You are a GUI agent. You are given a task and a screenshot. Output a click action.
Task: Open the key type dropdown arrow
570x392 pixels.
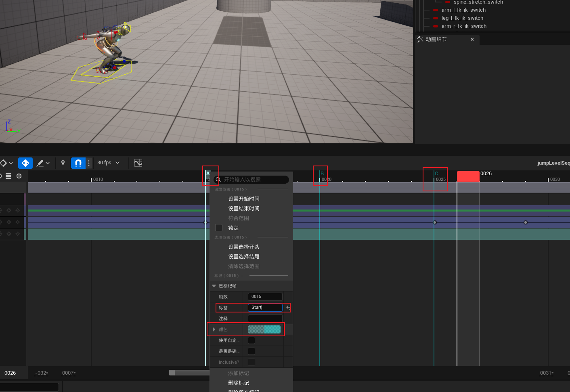point(11,163)
